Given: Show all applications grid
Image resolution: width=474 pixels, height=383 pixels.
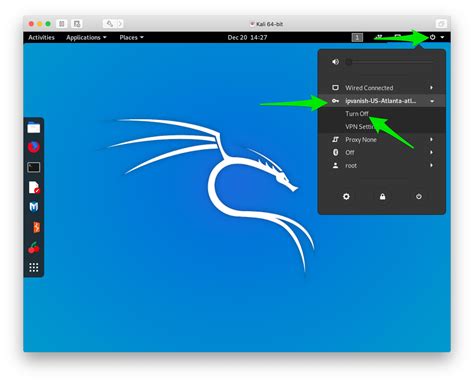Looking at the screenshot, I should tap(34, 267).
